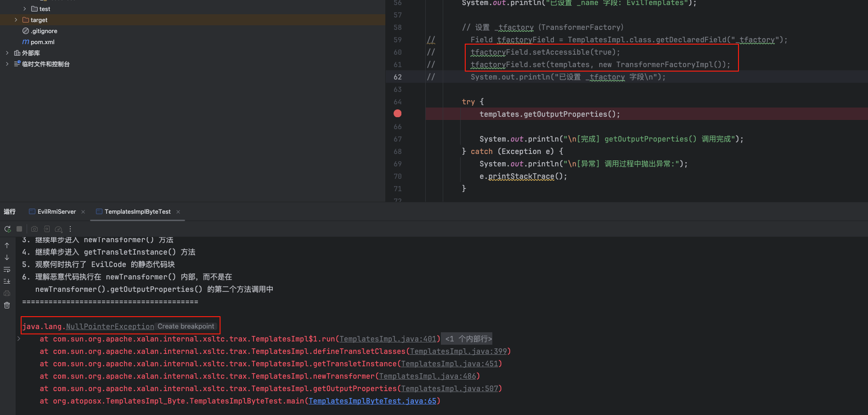Open the TemplatesImpl.java:486 stack link

tap(428, 376)
